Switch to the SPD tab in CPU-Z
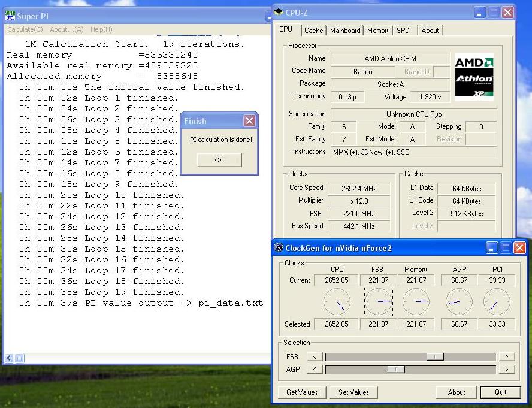Viewport: 532px width, 408px height. [x=403, y=30]
